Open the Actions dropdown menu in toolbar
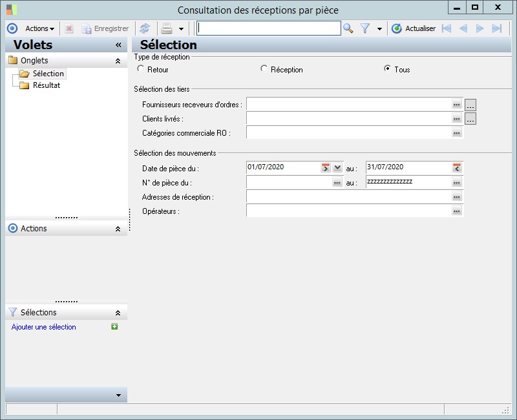 click(x=39, y=28)
